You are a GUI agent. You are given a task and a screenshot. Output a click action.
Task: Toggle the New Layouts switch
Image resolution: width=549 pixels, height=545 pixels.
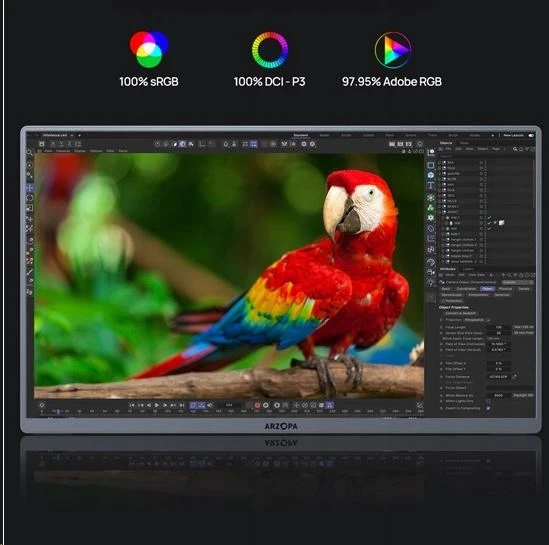[531, 135]
